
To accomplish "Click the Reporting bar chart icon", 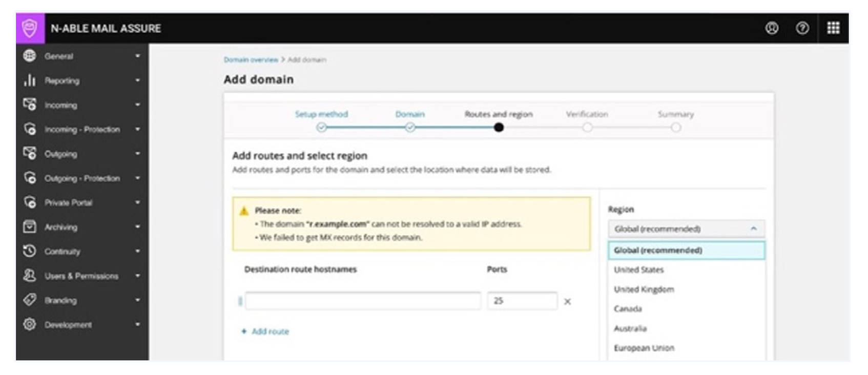I will [30, 80].
